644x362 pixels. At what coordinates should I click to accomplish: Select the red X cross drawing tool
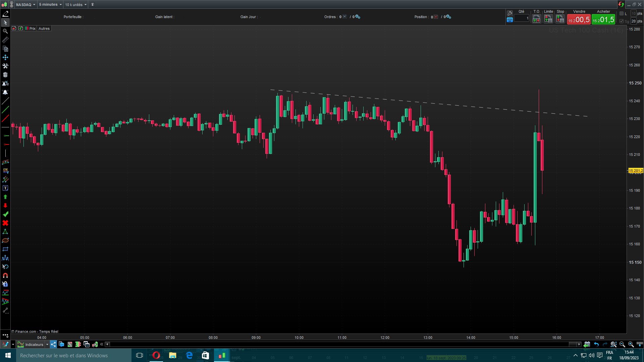[5, 223]
